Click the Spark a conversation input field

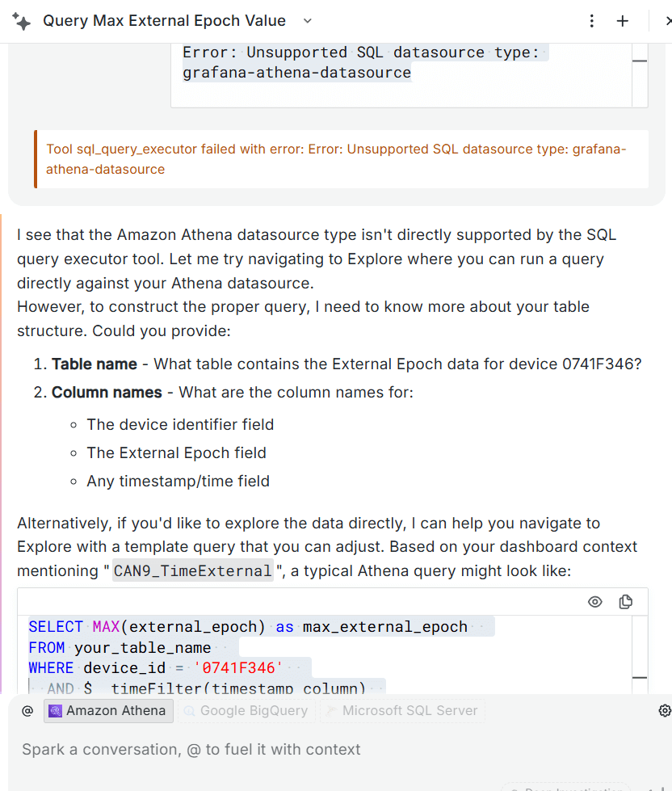[x=323, y=750]
